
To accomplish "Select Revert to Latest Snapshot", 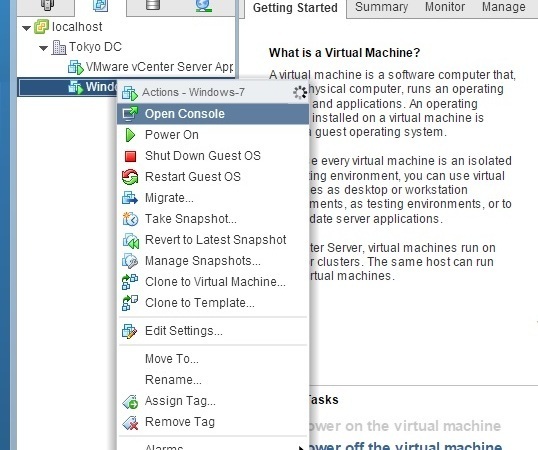I will pyautogui.click(x=213, y=240).
